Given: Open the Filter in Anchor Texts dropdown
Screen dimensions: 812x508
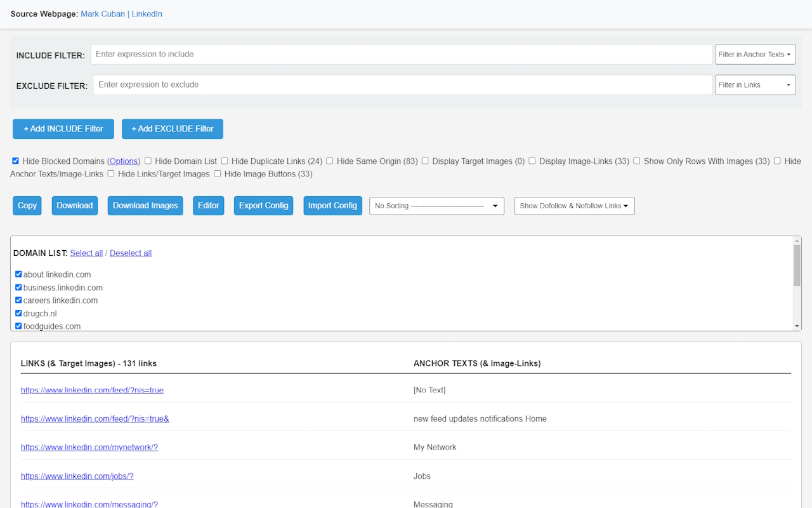Looking at the screenshot, I should (755, 54).
